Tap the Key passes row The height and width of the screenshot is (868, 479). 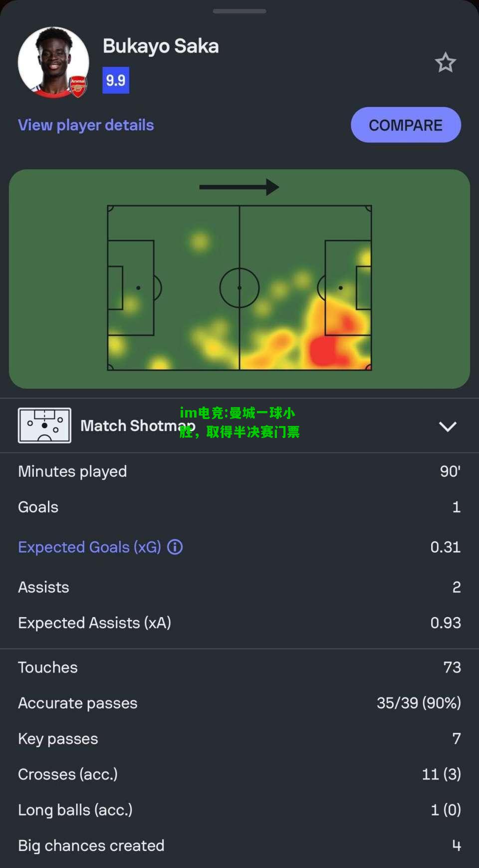[x=239, y=738]
